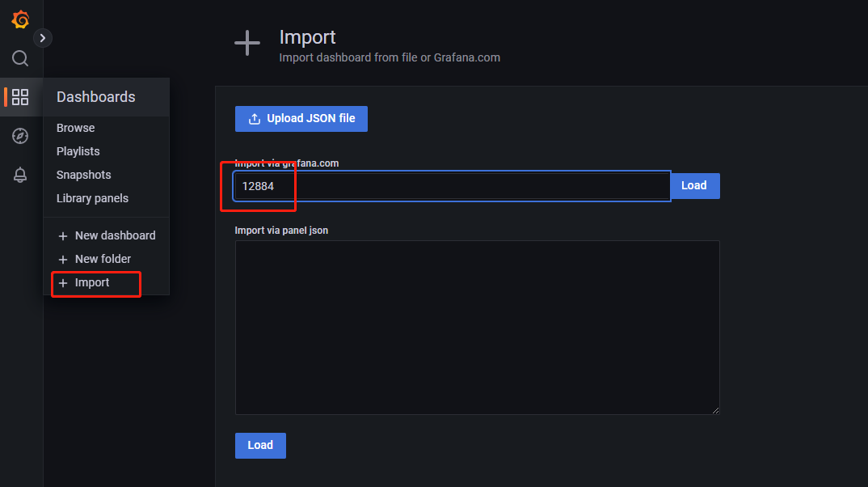The image size is (868, 487).
Task: Open Playlists from Dashboards menu
Action: (78, 151)
